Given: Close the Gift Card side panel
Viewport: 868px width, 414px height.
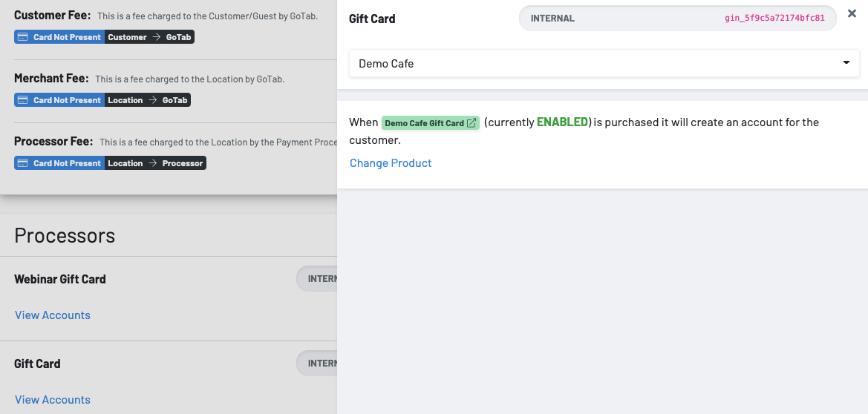Looking at the screenshot, I should [852, 13].
